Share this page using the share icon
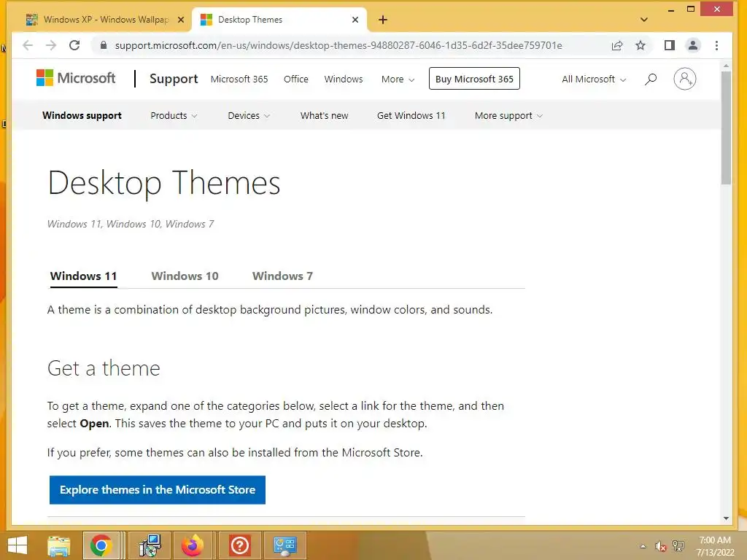The width and height of the screenshot is (747, 560). (x=617, y=45)
